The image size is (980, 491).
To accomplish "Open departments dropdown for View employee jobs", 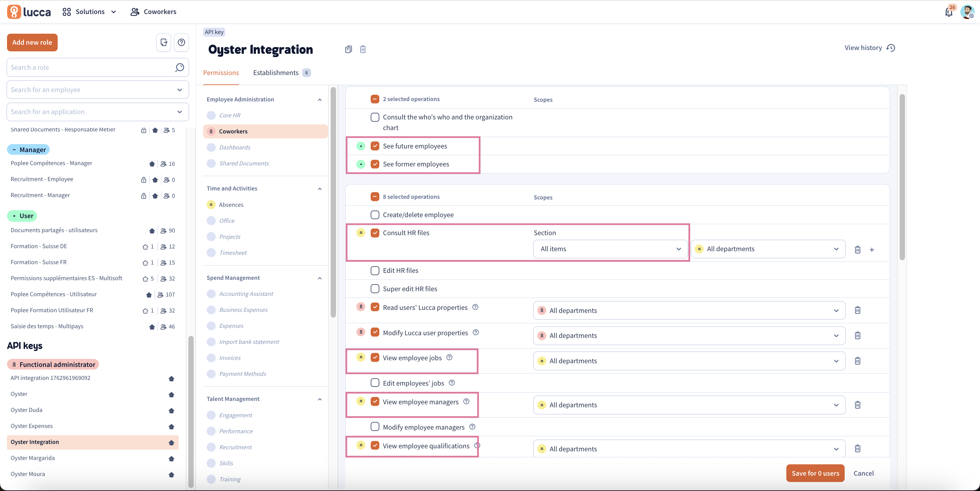I will tap(689, 361).
